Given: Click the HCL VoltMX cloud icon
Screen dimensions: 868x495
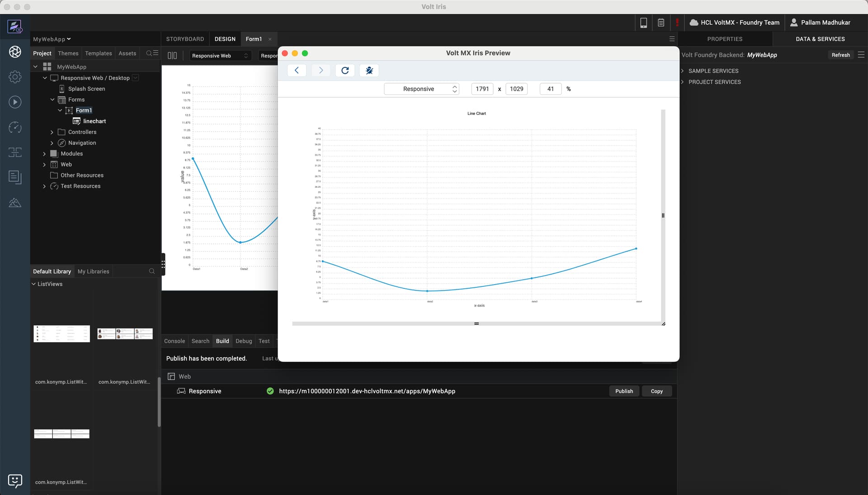Looking at the screenshot, I should [694, 23].
